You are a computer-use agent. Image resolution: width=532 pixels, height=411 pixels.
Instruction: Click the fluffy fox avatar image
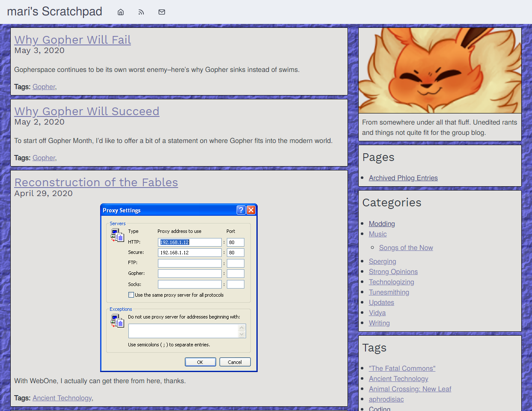[x=440, y=71]
